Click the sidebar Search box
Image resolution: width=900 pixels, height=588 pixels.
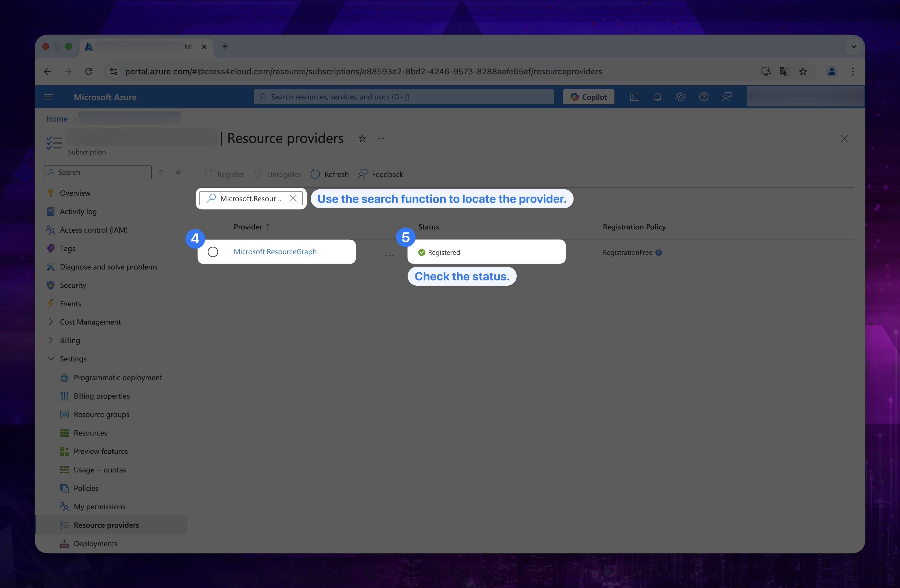pos(97,172)
